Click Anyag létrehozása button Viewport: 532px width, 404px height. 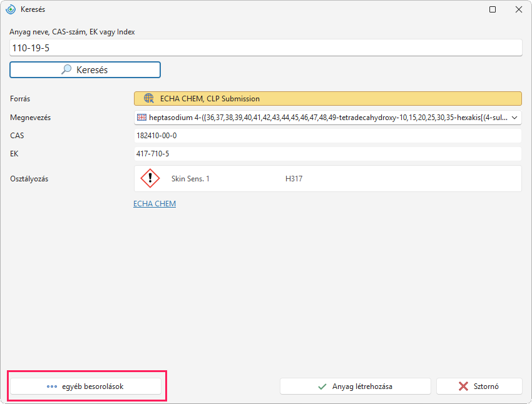(x=356, y=386)
